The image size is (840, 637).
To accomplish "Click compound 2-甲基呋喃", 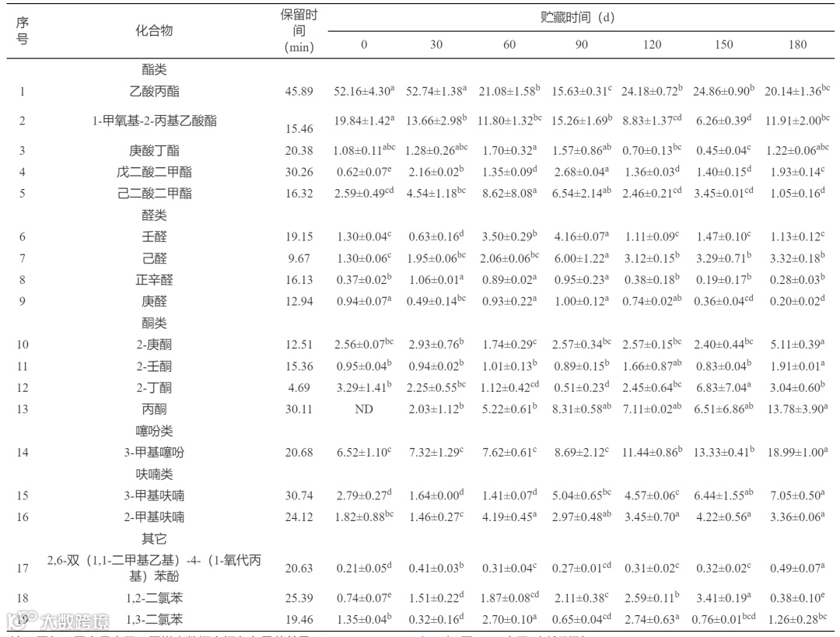I will point(154,517).
